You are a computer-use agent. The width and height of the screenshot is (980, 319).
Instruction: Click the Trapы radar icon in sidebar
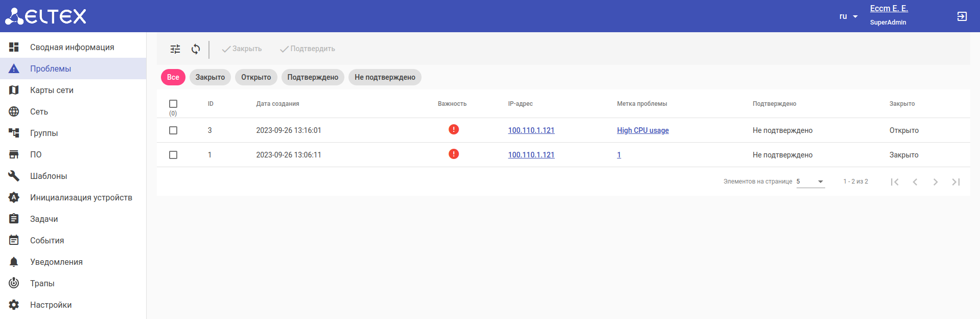[14, 283]
